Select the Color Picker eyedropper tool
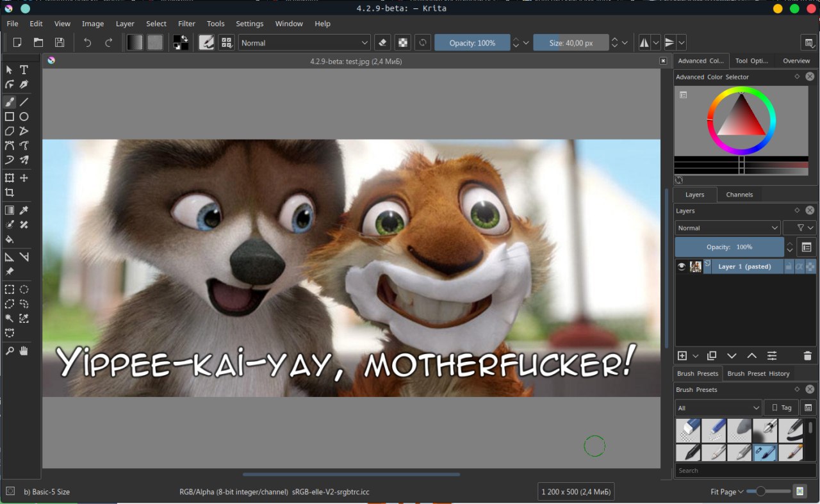This screenshot has width=820, height=504. (x=24, y=210)
